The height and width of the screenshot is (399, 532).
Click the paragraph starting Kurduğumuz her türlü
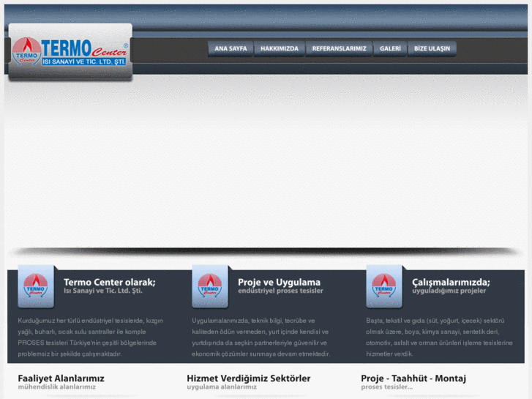91,338
